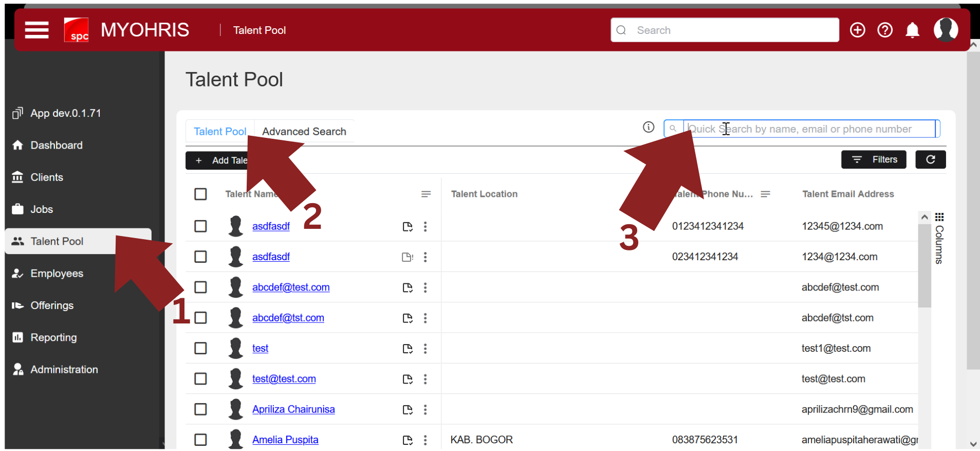The width and height of the screenshot is (980, 451).
Task: Open three-dot menu for abcdef@test.com row
Action: coord(425,287)
